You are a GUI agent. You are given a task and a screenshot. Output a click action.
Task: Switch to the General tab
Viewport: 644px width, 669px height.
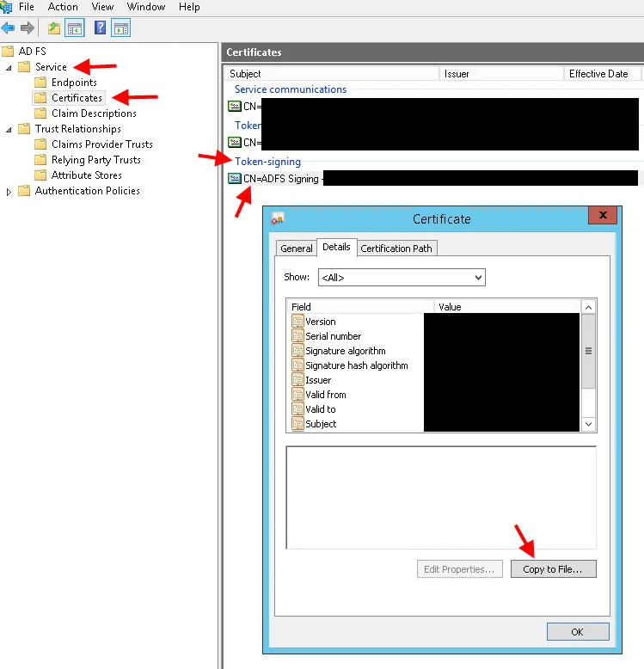297,249
